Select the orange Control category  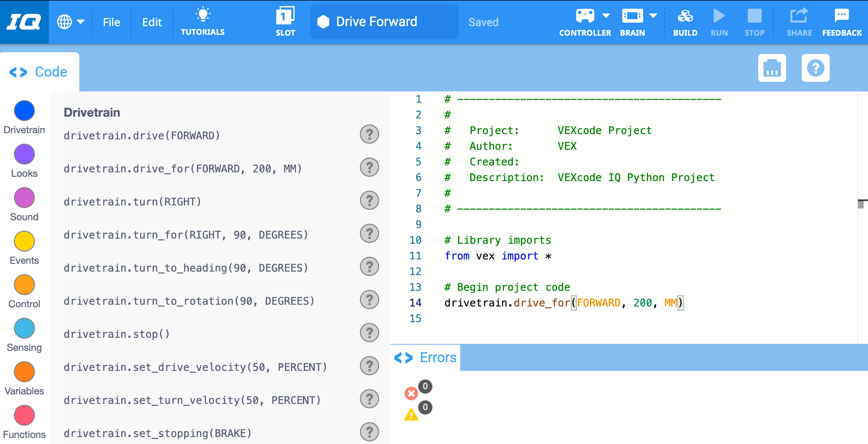[x=24, y=285]
